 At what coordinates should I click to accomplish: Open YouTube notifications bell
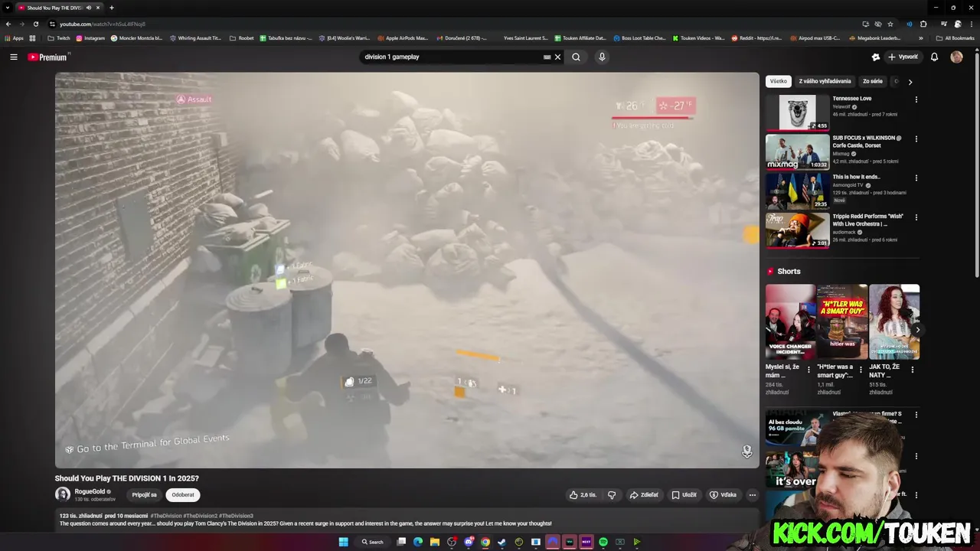[934, 57]
